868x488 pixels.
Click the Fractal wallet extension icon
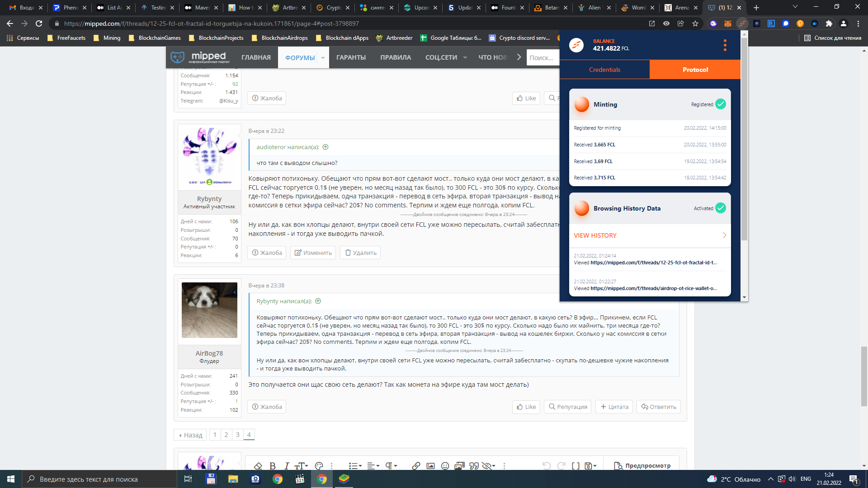click(x=742, y=23)
